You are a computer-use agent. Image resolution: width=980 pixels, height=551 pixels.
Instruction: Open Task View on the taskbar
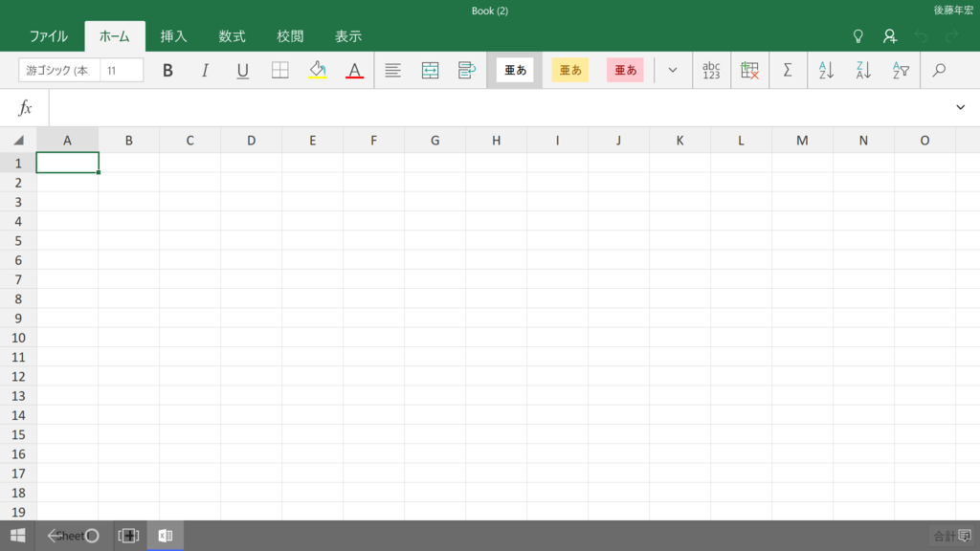click(x=129, y=536)
